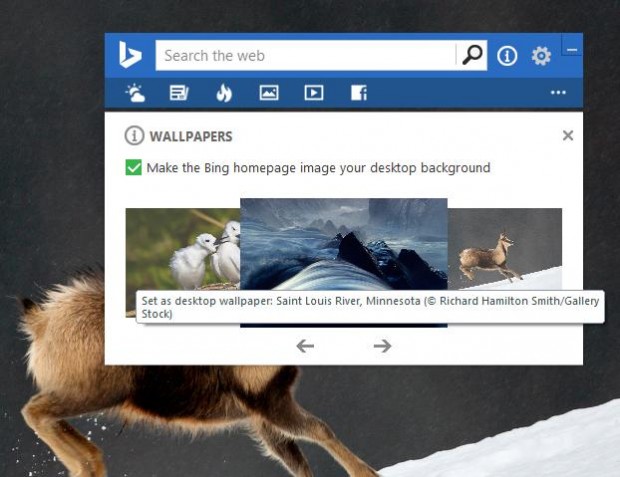Close the Wallpapers panel
The height and width of the screenshot is (477, 620).
[568, 136]
